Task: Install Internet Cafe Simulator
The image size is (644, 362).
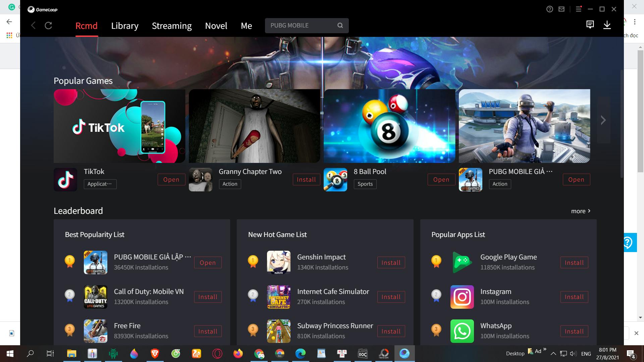Action: coord(391,297)
